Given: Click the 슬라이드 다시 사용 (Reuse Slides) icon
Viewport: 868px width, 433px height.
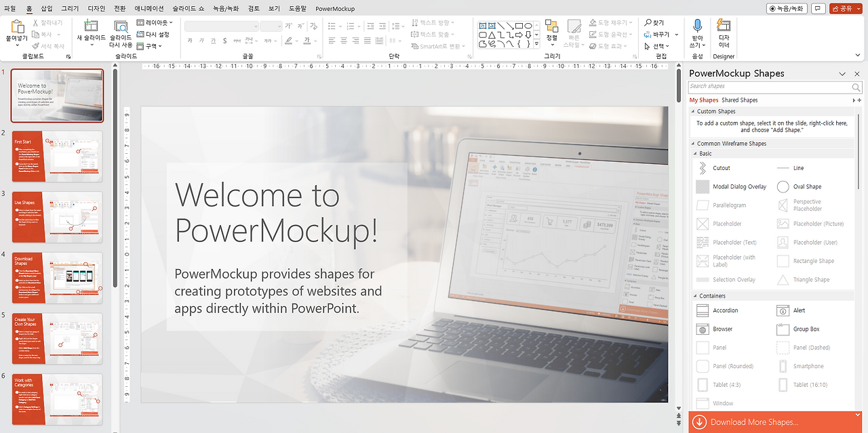Looking at the screenshot, I should [x=121, y=26].
